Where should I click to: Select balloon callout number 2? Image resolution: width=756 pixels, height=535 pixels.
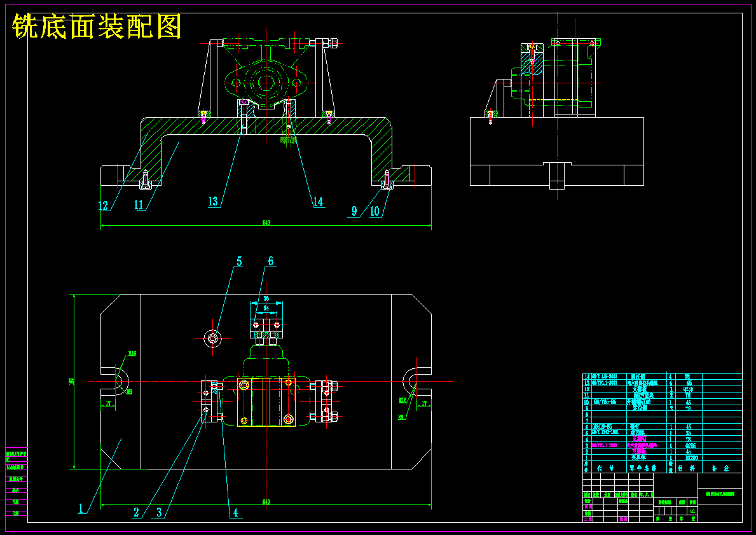tap(137, 512)
